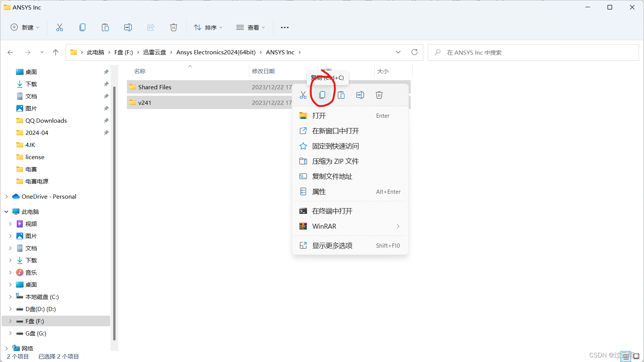Click the circled Copy icon in context menu
This screenshot has height=362, width=644.
click(x=322, y=95)
